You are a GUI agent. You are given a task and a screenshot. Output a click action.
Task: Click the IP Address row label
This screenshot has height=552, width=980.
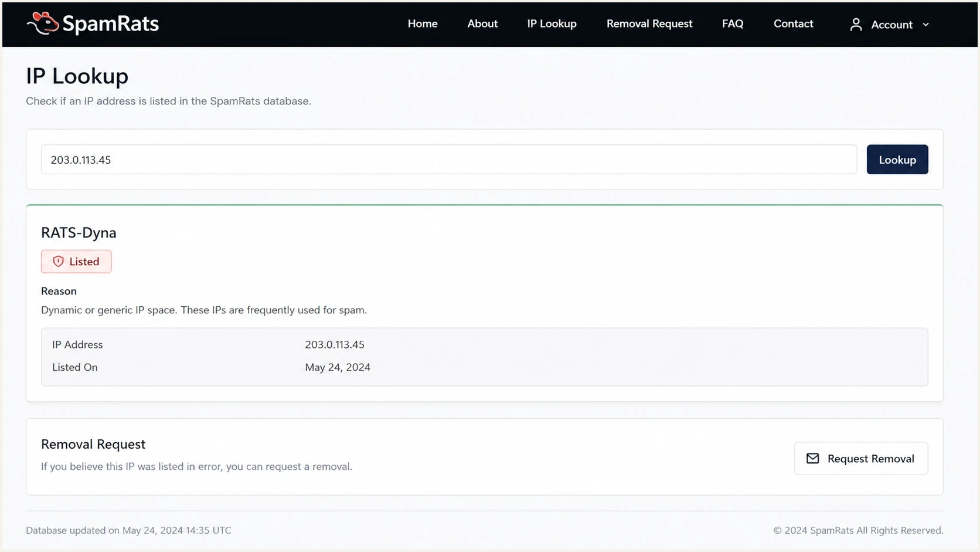77,344
